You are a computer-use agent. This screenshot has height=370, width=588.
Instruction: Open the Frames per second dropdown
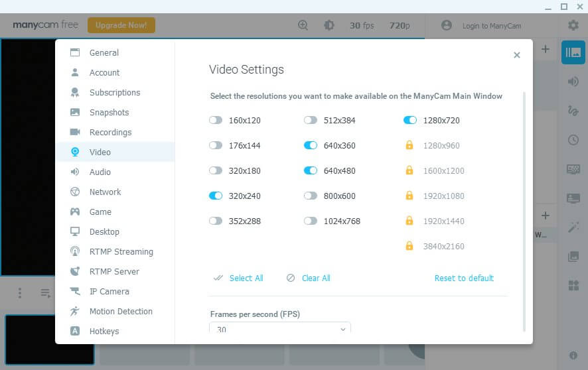coord(280,328)
